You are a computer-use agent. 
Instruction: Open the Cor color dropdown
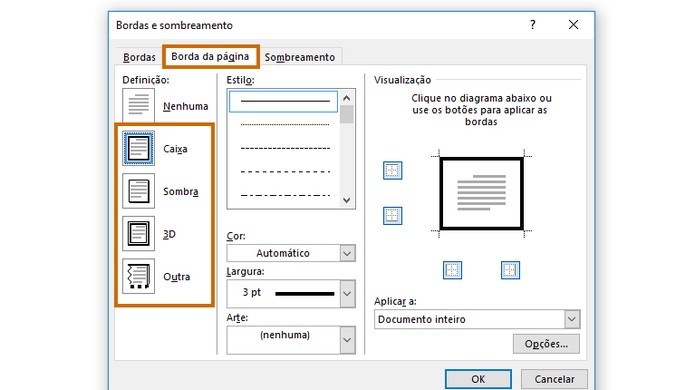[x=347, y=254]
